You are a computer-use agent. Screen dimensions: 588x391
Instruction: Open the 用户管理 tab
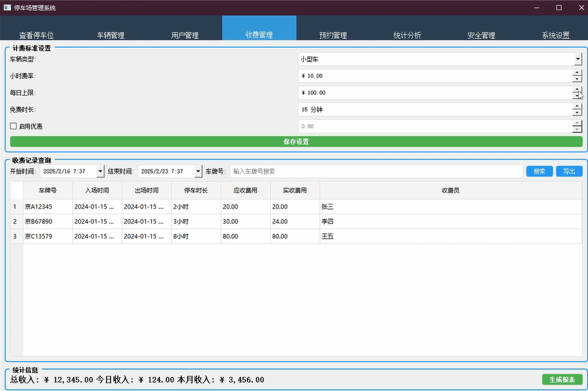pyautogui.click(x=185, y=28)
